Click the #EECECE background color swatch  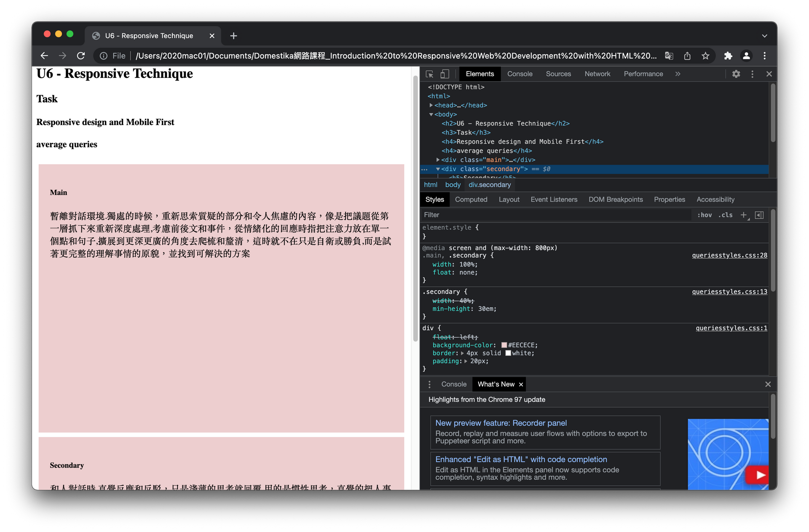pyautogui.click(x=504, y=345)
